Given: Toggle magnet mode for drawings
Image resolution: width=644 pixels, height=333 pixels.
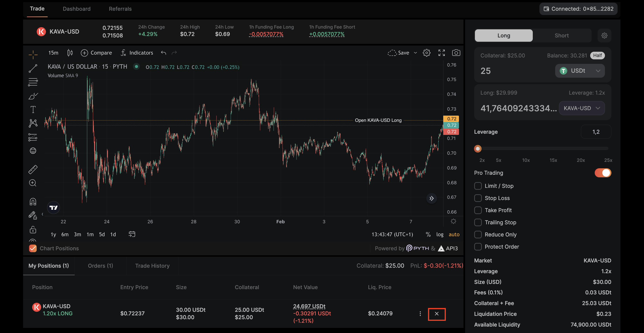Looking at the screenshot, I should pyautogui.click(x=33, y=201).
